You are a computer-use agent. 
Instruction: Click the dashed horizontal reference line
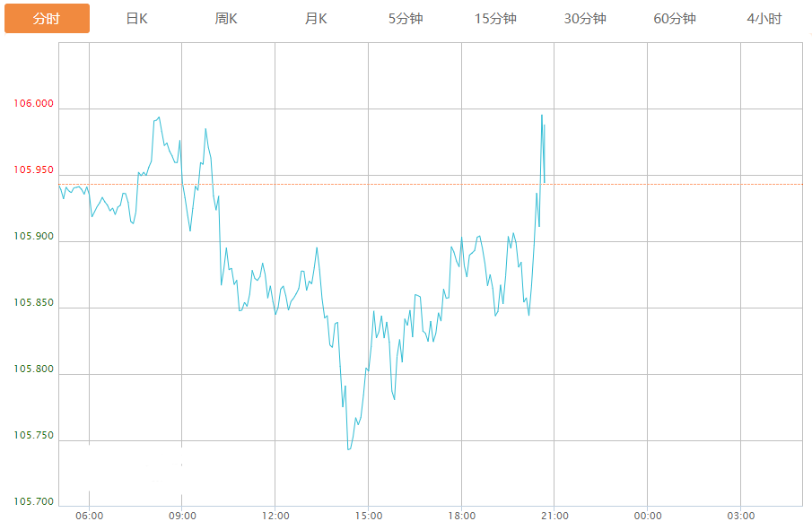click(x=673, y=184)
